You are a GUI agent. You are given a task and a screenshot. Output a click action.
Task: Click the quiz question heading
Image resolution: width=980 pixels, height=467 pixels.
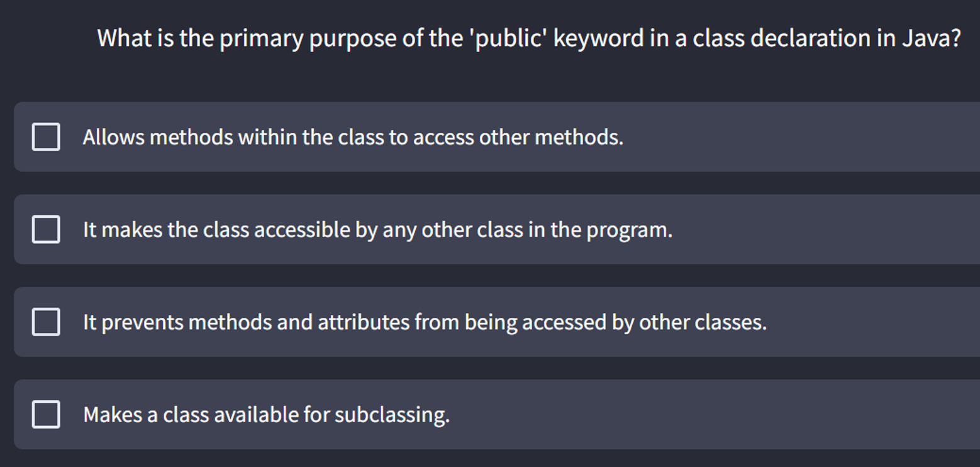click(x=528, y=38)
